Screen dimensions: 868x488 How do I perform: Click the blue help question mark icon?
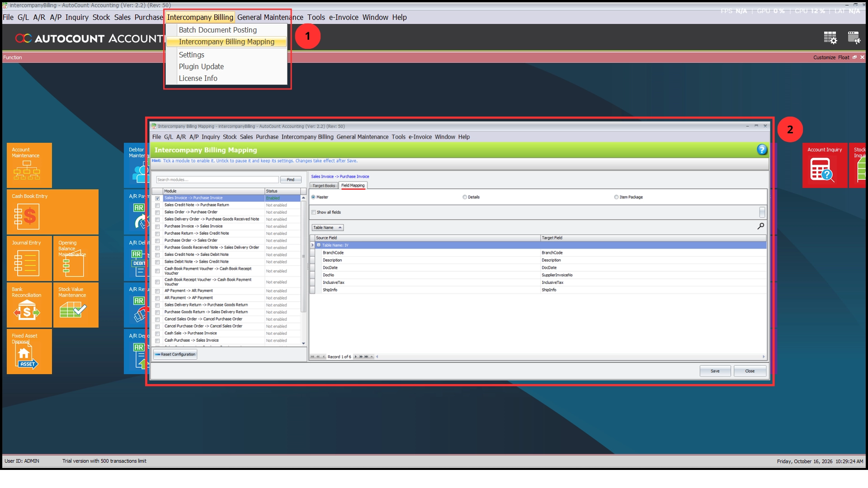click(762, 150)
